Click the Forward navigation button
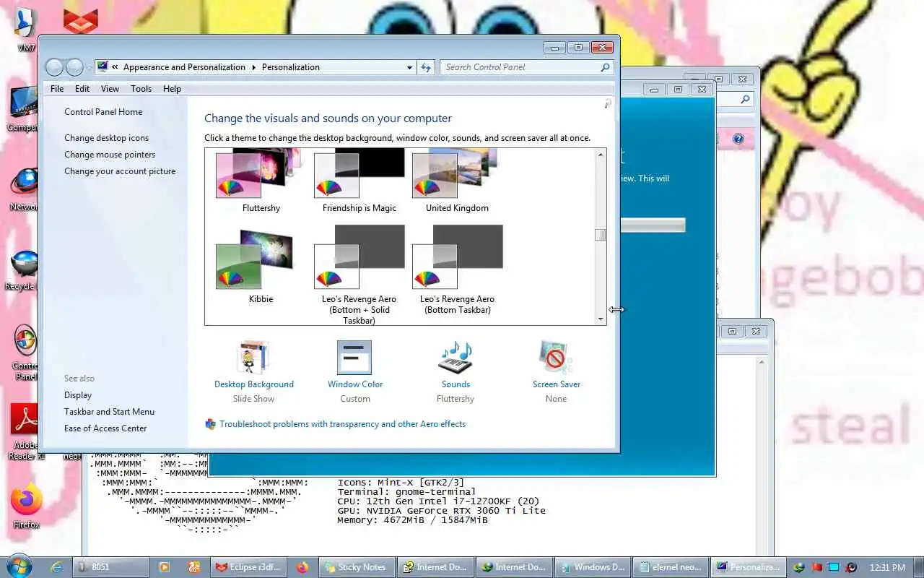The height and width of the screenshot is (578, 924). coord(74,67)
